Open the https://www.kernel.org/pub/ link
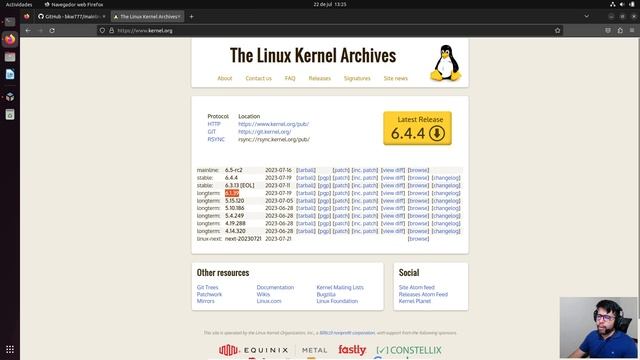Viewport: 640px width, 360px height. (x=273, y=124)
